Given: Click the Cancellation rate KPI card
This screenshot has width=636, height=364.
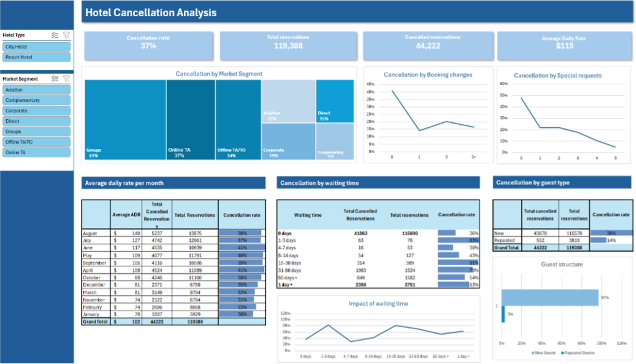Looking at the screenshot, I should tap(148, 45).
